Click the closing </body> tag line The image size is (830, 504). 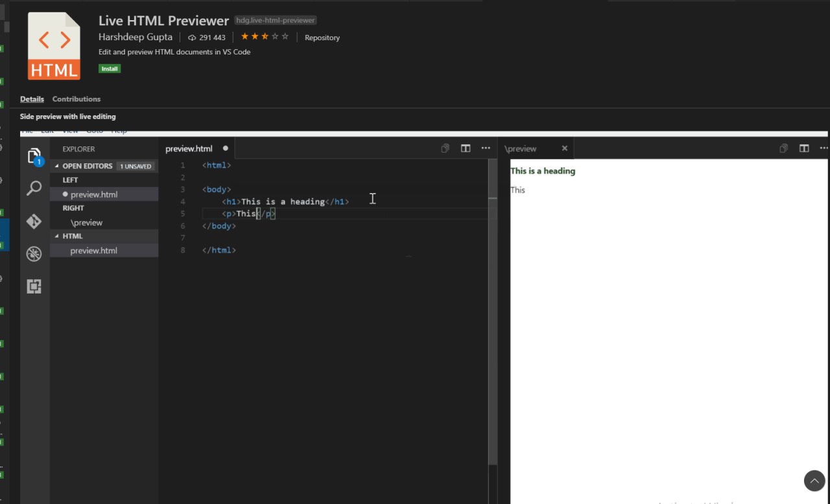point(219,226)
